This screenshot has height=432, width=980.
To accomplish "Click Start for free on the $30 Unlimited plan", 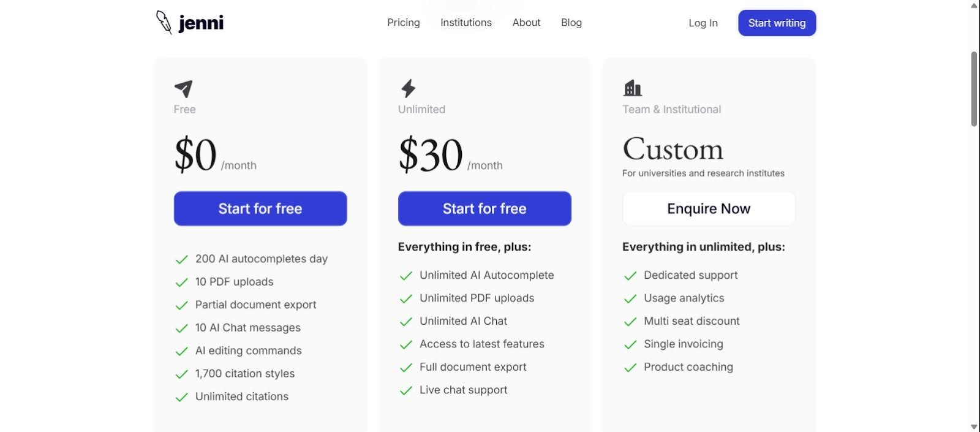I will [484, 208].
